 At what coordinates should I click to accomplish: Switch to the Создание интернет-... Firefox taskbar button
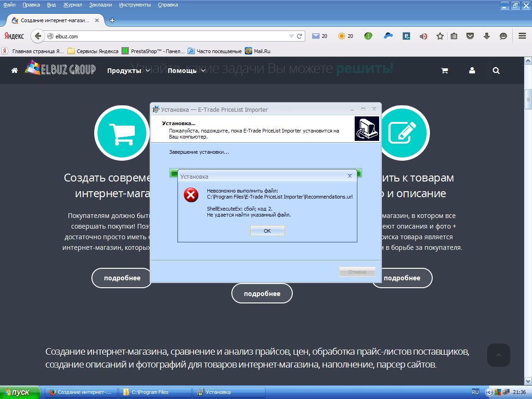click(81, 392)
